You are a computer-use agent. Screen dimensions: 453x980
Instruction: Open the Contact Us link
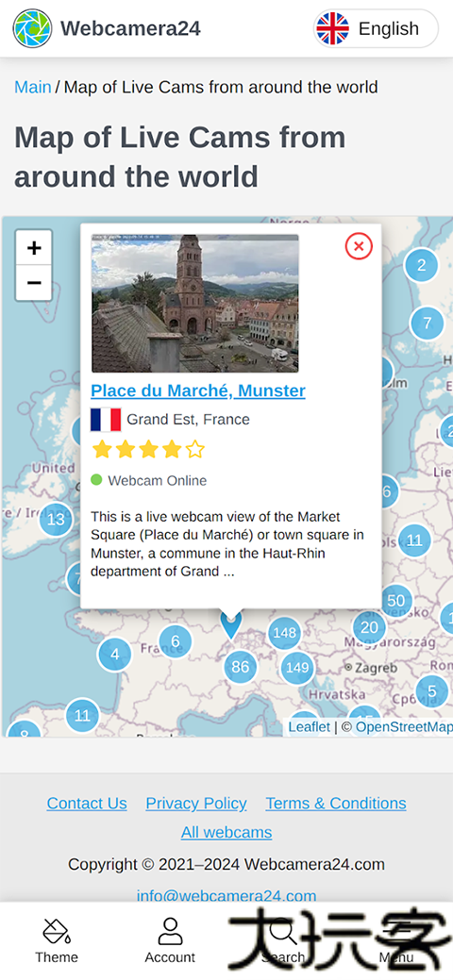pos(87,803)
